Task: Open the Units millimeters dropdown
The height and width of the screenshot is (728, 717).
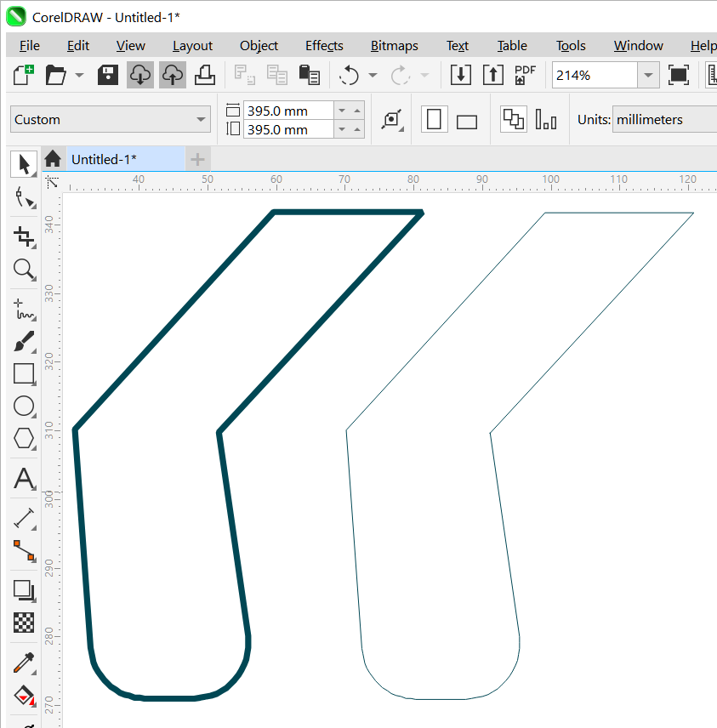Action: click(x=663, y=120)
